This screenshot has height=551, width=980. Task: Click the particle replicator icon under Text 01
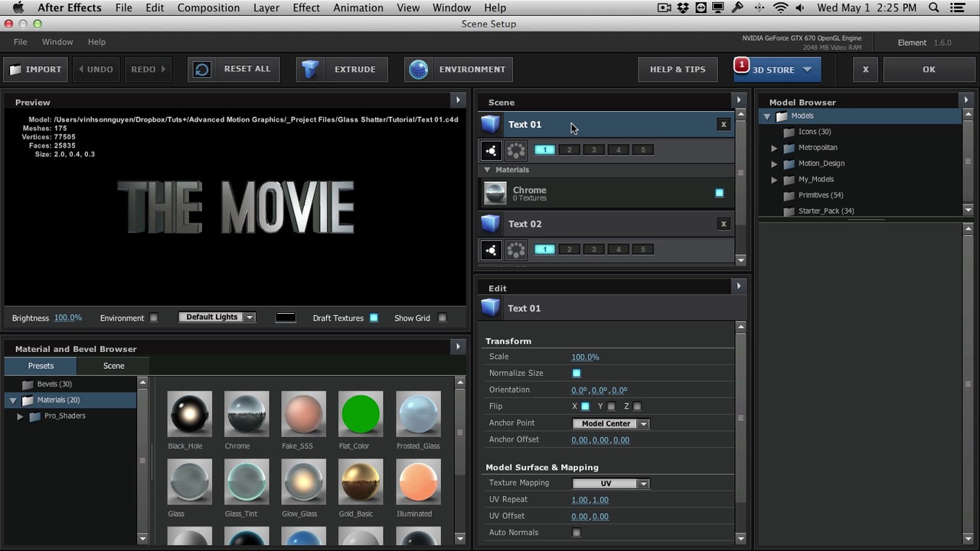tap(516, 150)
